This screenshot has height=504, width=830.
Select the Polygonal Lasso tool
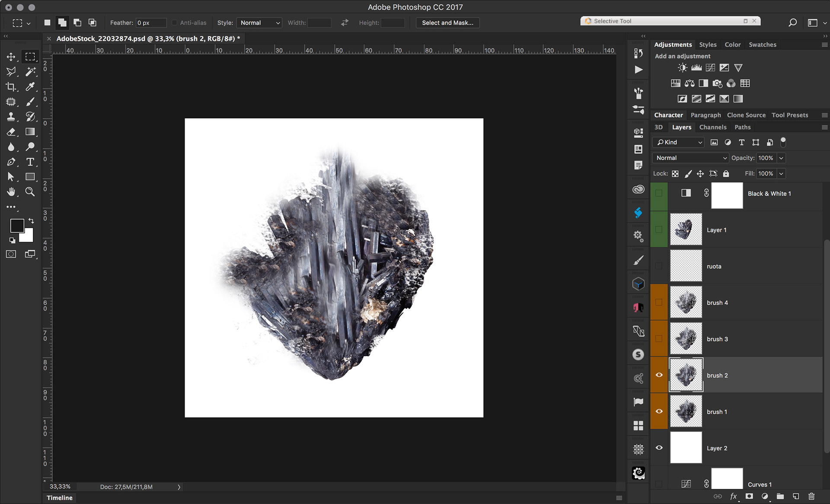(11, 72)
